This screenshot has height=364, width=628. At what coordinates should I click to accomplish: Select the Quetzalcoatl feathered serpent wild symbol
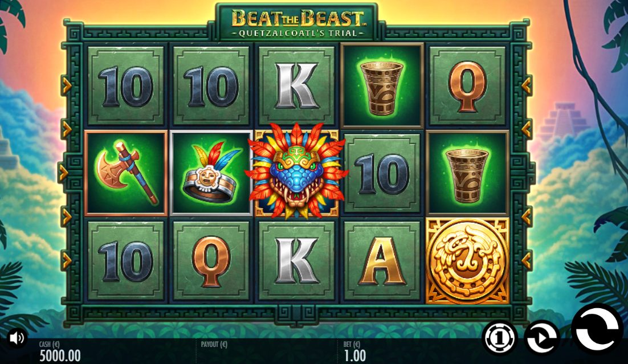click(x=297, y=171)
